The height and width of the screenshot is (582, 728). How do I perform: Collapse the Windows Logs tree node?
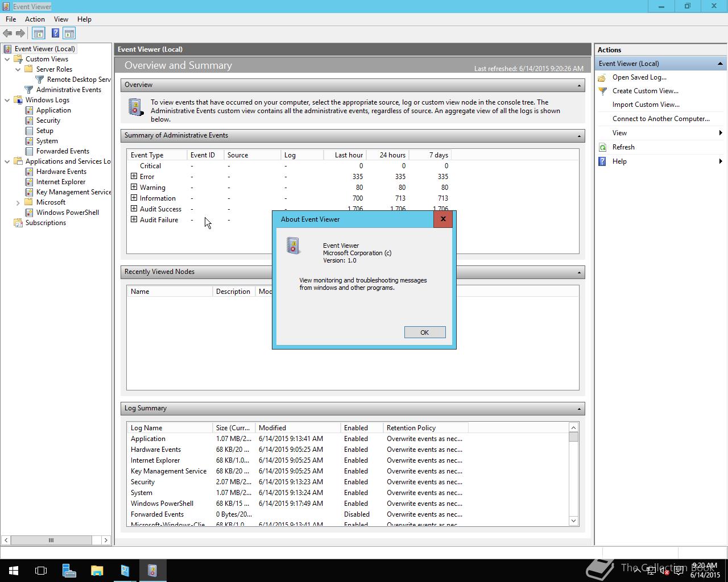click(7, 100)
